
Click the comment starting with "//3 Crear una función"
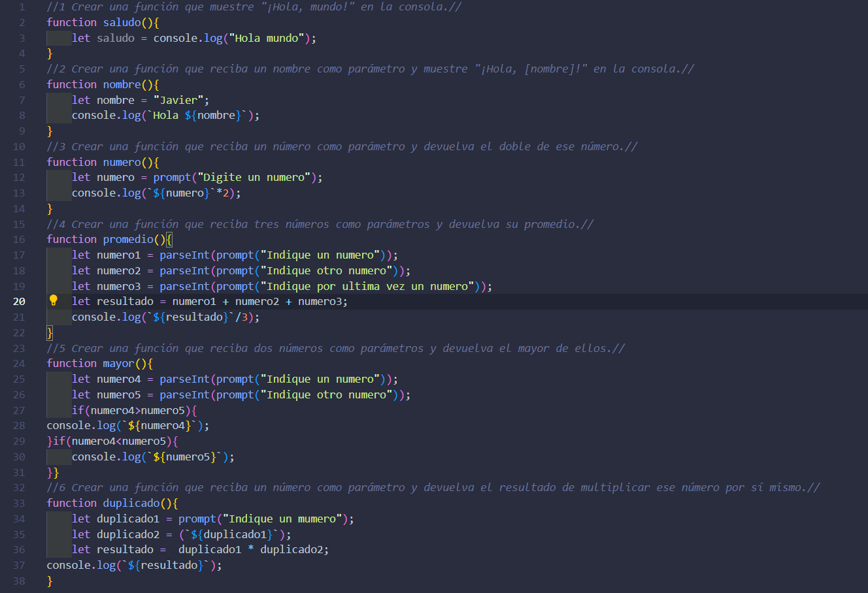pos(342,146)
